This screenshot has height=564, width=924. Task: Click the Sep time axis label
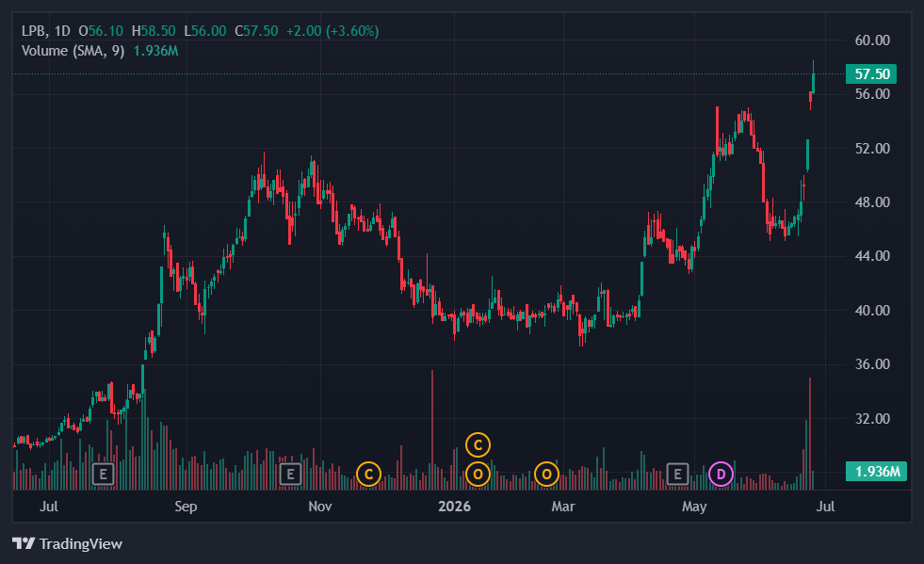(x=186, y=507)
